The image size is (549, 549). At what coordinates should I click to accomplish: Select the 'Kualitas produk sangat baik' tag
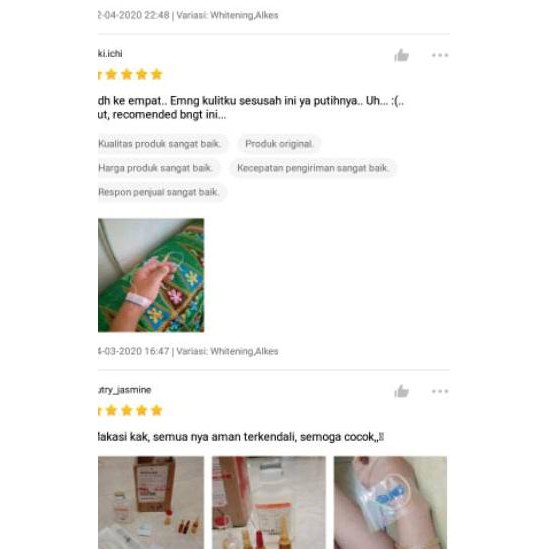coord(162,144)
